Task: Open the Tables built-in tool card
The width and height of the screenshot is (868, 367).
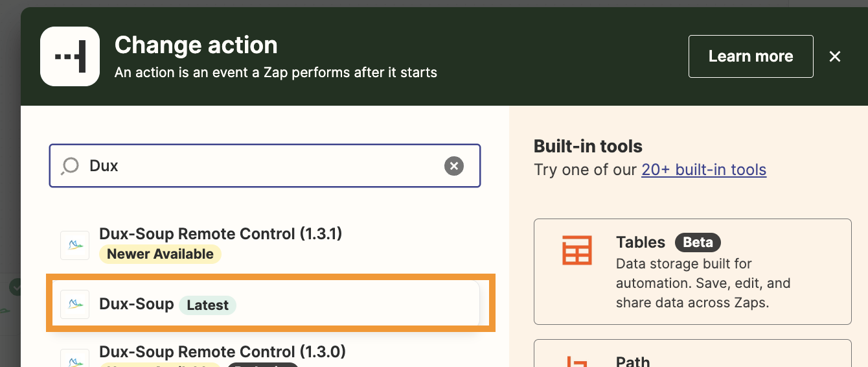Action: pyautogui.click(x=692, y=272)
